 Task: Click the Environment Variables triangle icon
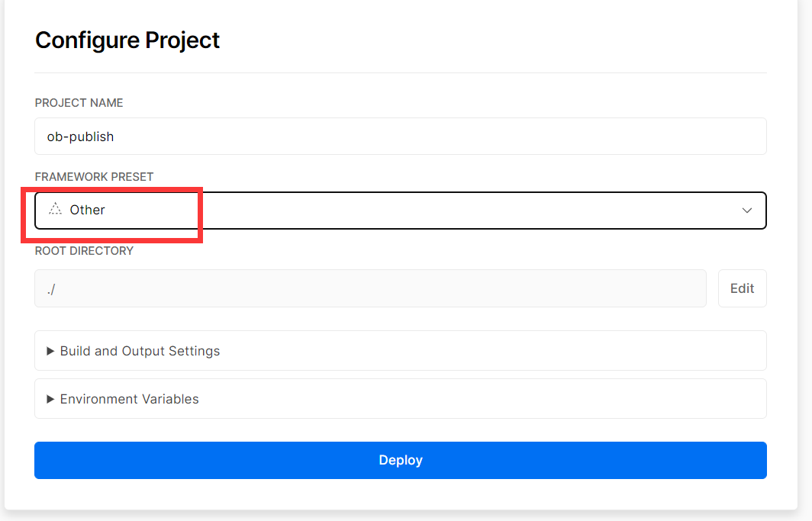(x=50, y=399)
